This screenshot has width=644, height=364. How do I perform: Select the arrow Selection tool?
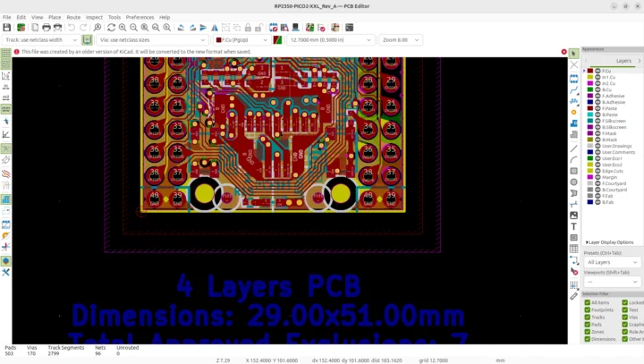pos(573,54)
